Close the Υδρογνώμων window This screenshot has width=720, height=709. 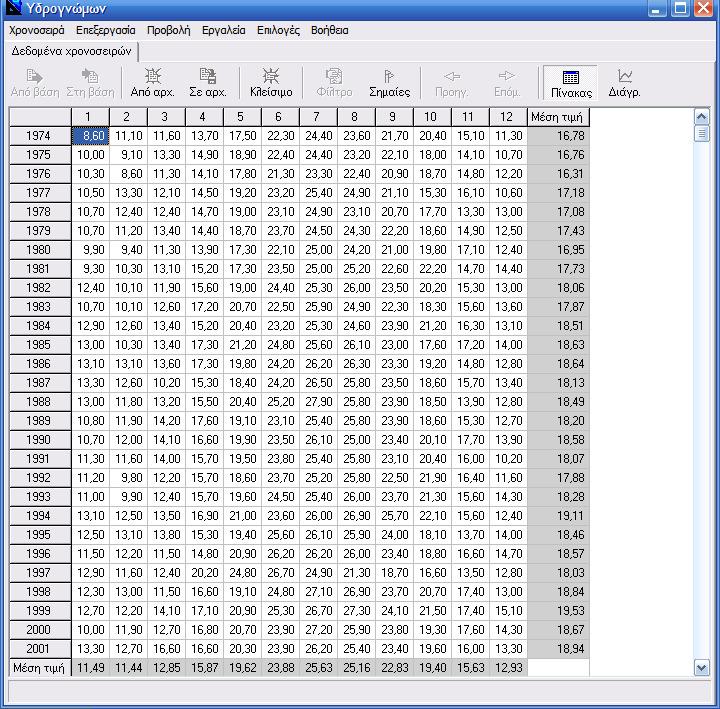click(x=703, y=8)
